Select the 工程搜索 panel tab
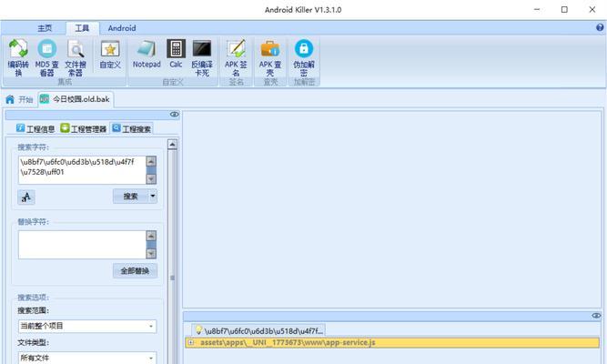Image resolution: width=607 pixels, height=364 pixels. pos(132,128)
